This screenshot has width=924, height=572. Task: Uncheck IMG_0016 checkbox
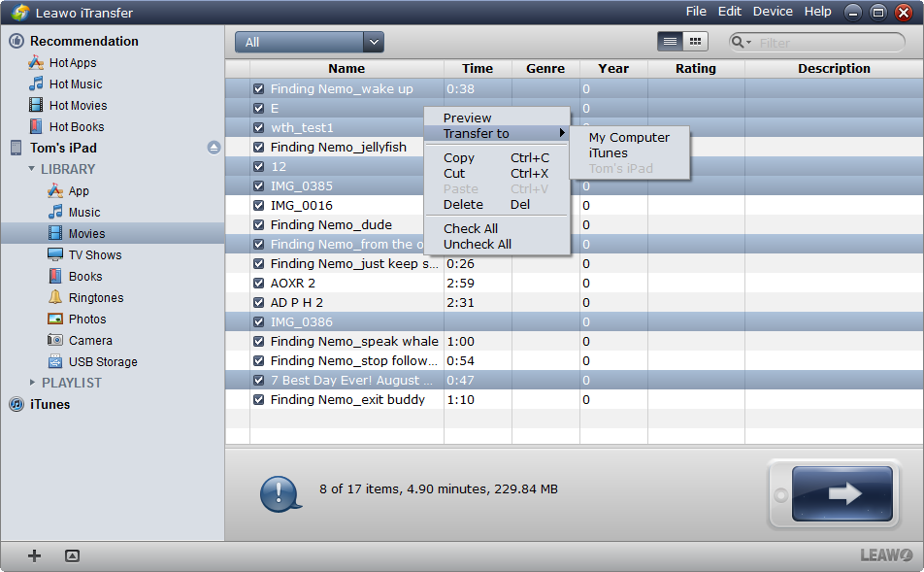pos(258,206)
